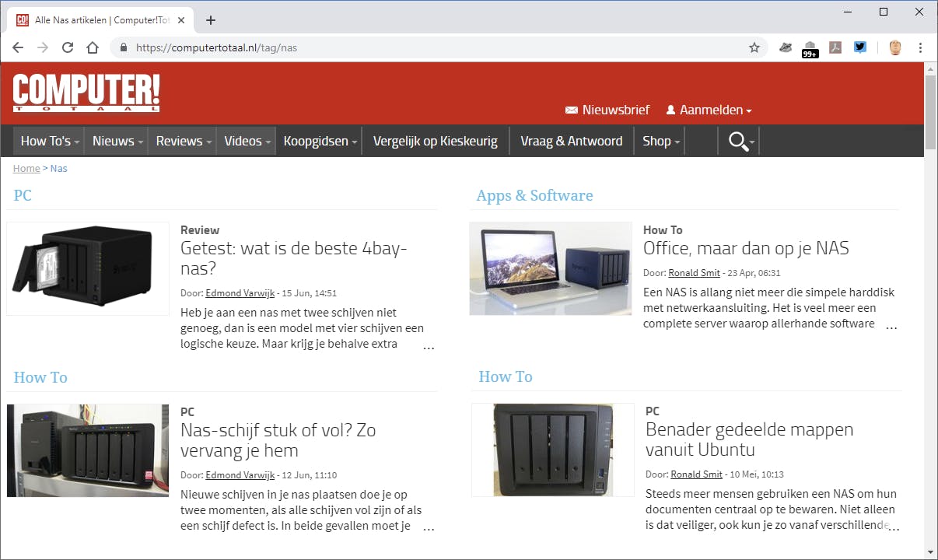Screen dimensions: 938x560
Task: Click author Ronald Smit on the Ubuntu article
Action: (698, 474)
